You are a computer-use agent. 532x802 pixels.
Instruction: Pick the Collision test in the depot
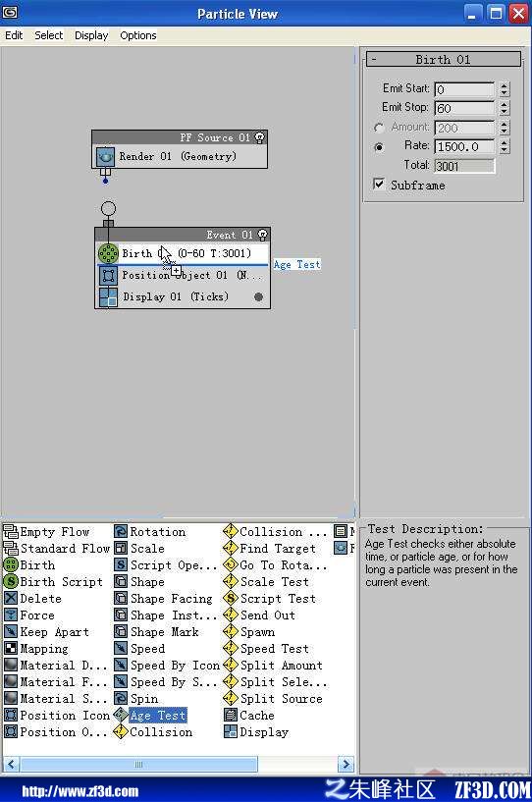(x=153, y=732)
